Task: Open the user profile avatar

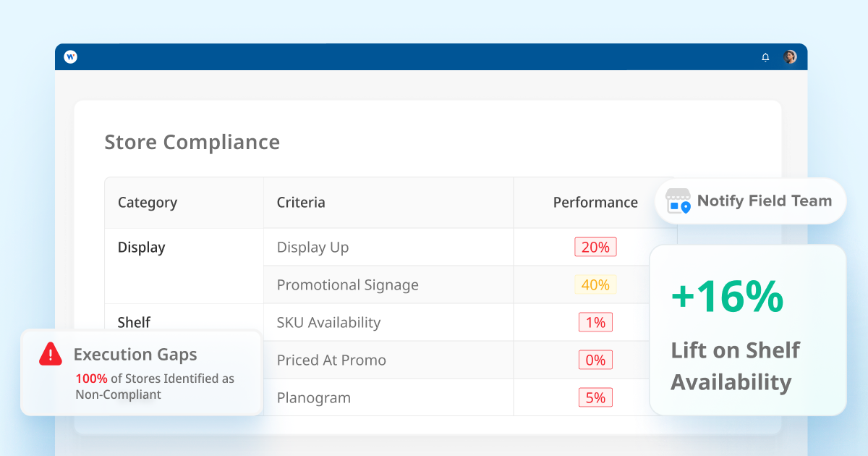Action: coord(790,56)
